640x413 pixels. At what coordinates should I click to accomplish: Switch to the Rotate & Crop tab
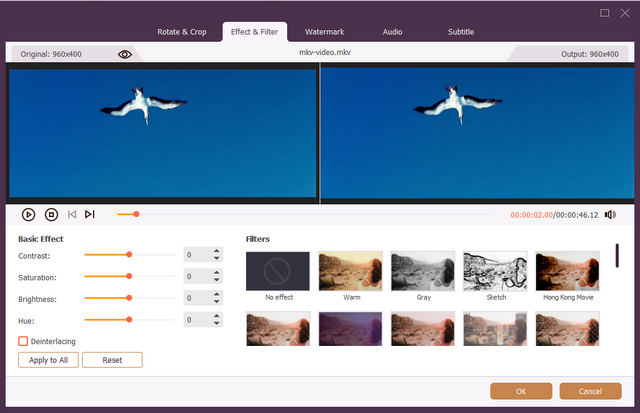coord(182,32)
